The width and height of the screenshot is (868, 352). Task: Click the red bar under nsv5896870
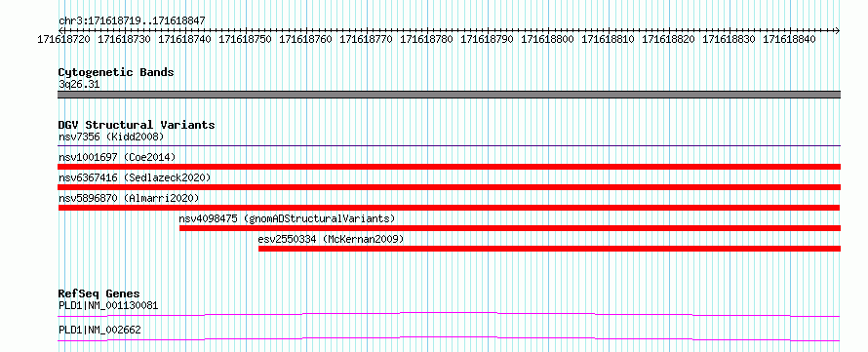pyautogui.click(x=449, y=208)
